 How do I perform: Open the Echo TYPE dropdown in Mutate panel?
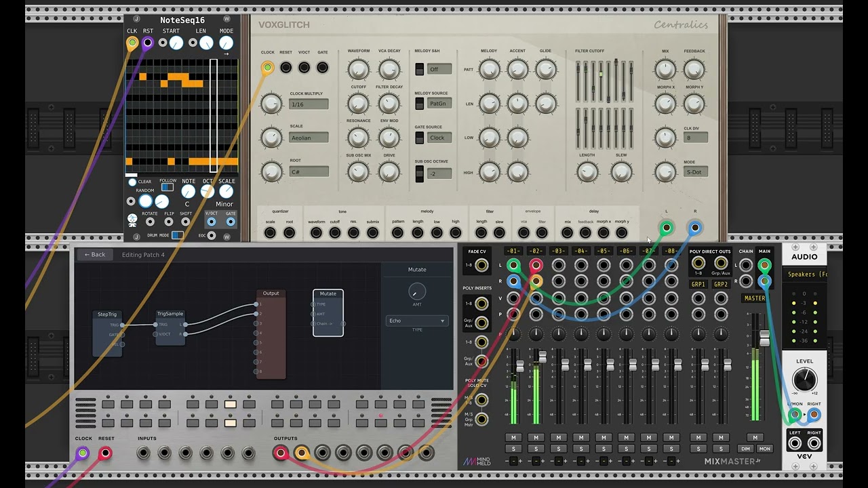click(416, 321)
